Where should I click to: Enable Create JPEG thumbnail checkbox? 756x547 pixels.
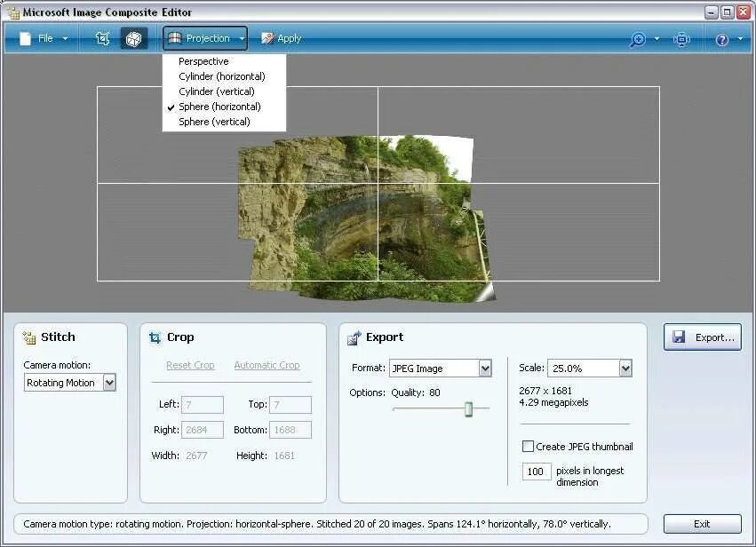tap(528, 447)
